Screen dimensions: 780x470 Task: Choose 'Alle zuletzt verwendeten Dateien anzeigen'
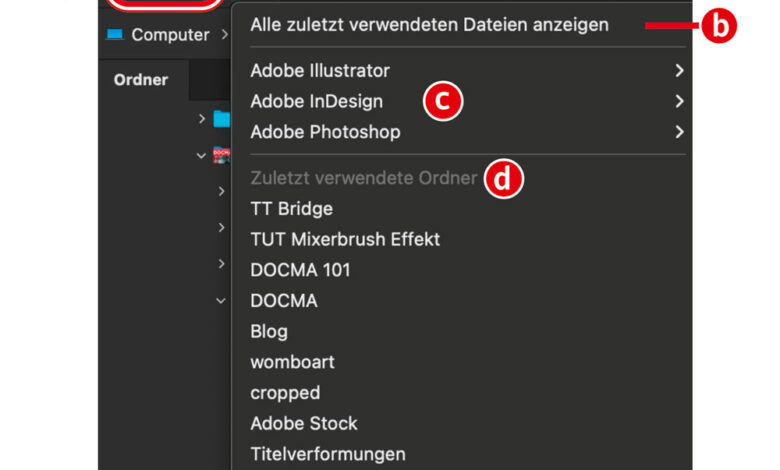429,25
